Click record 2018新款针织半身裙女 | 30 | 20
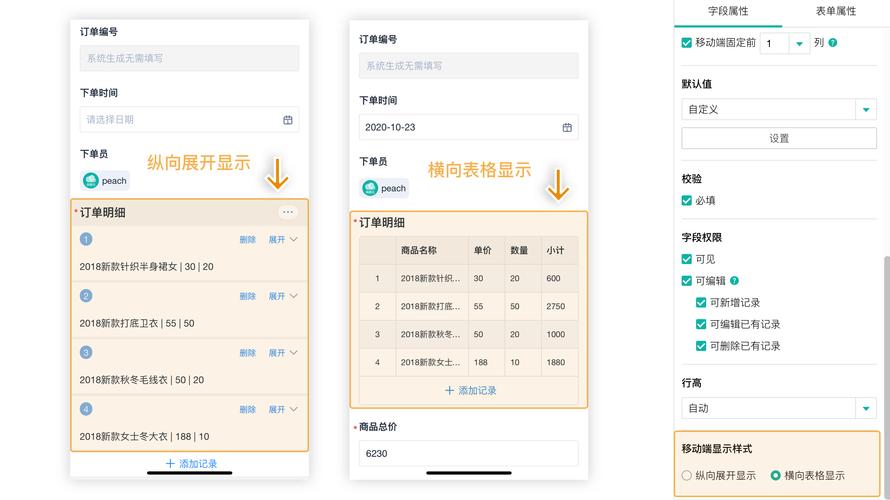 pos(146,267)
